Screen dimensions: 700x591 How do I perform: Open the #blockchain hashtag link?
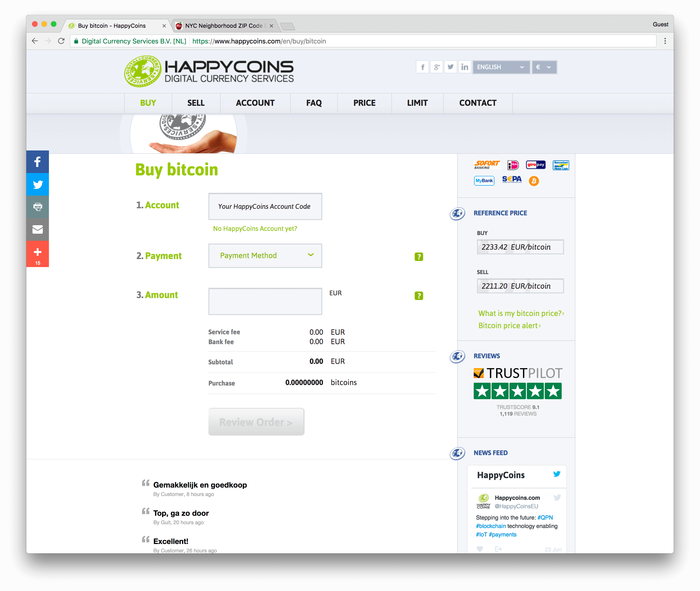(x=491, y=526)
